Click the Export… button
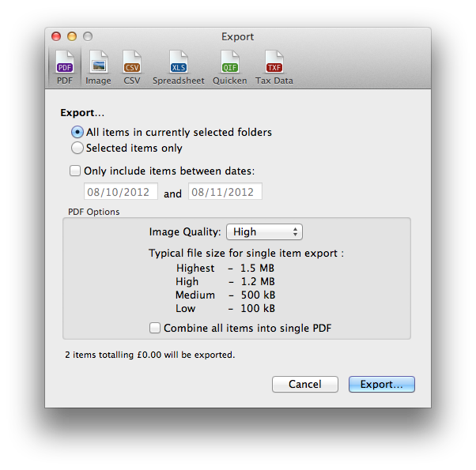This screenshot has width=476, height=470. click(x=381, y=384)
